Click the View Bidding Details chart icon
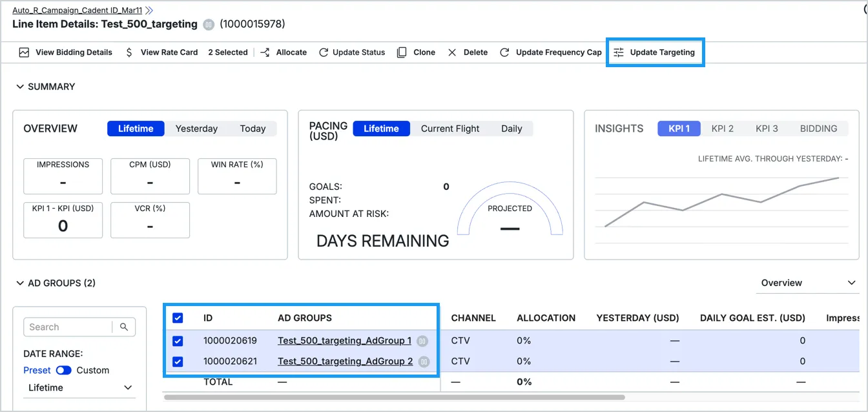The image size is (868, 412). pyautogui.click(x=24, y=52)
